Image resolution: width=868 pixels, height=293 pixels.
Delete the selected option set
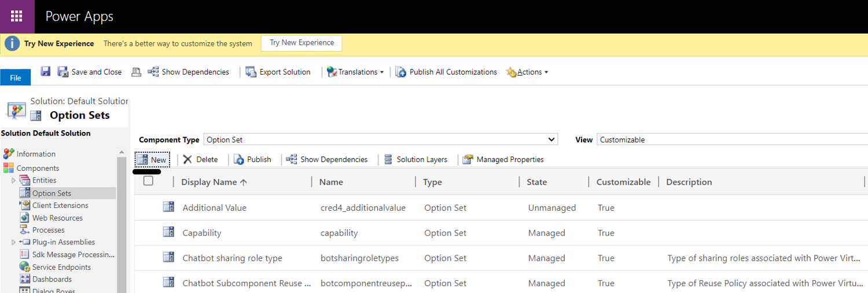[200, 159]
